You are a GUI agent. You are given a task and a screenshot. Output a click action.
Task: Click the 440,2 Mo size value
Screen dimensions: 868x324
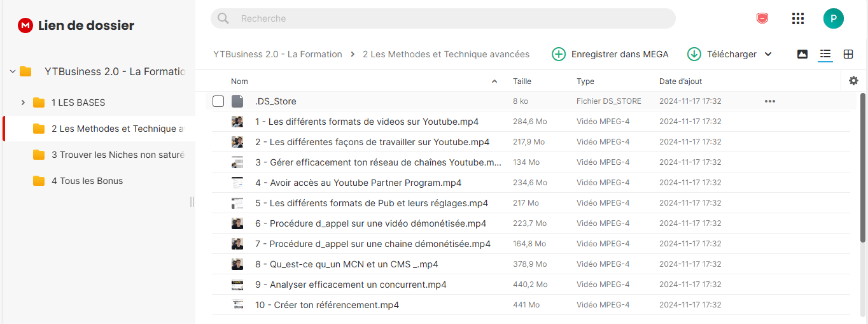click(530, 285)
